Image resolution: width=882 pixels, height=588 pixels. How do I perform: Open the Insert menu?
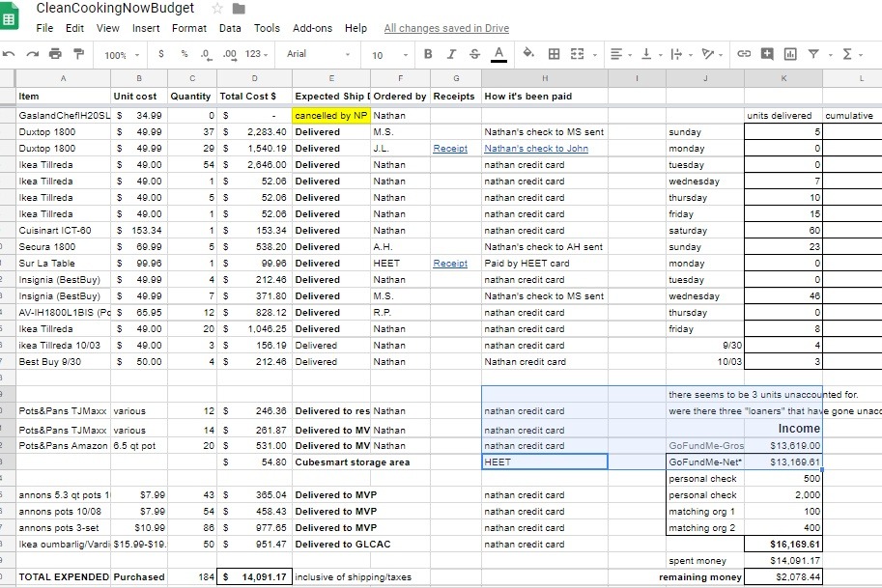pyautogui.click(x=146, y=28)
